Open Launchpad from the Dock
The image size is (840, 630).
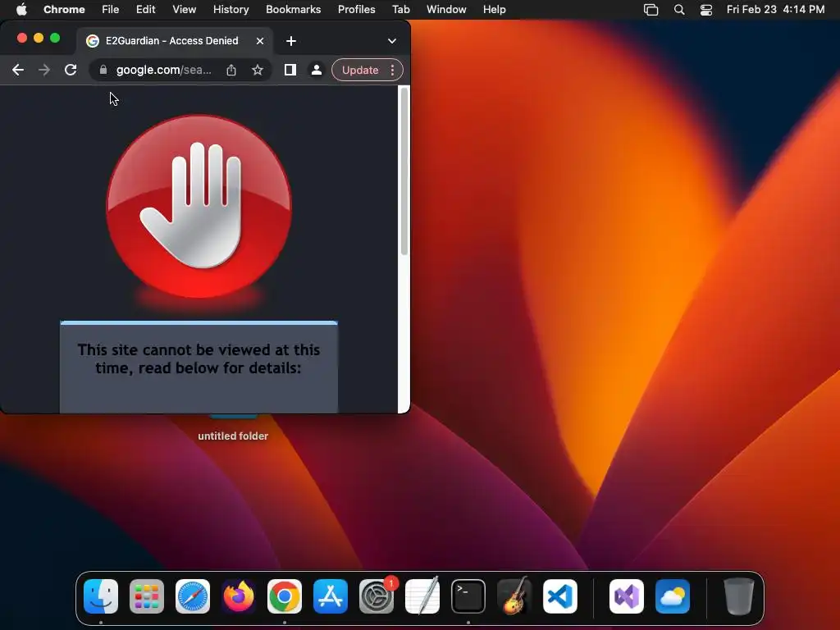147,596
